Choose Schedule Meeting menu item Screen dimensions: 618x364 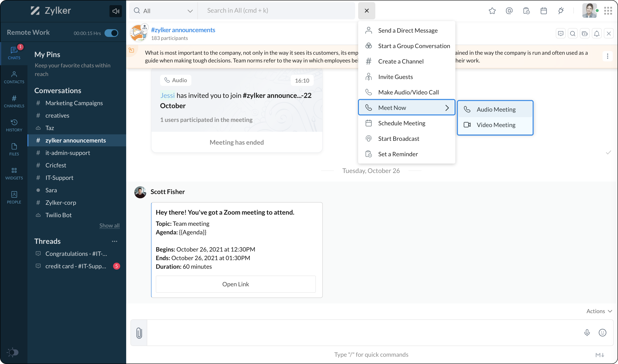pyautogui.click(x=401, y=123)
